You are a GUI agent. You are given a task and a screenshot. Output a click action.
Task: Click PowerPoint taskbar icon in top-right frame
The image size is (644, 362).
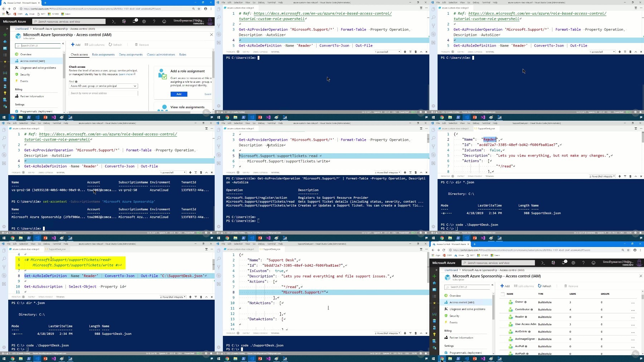tap(475, 117)
